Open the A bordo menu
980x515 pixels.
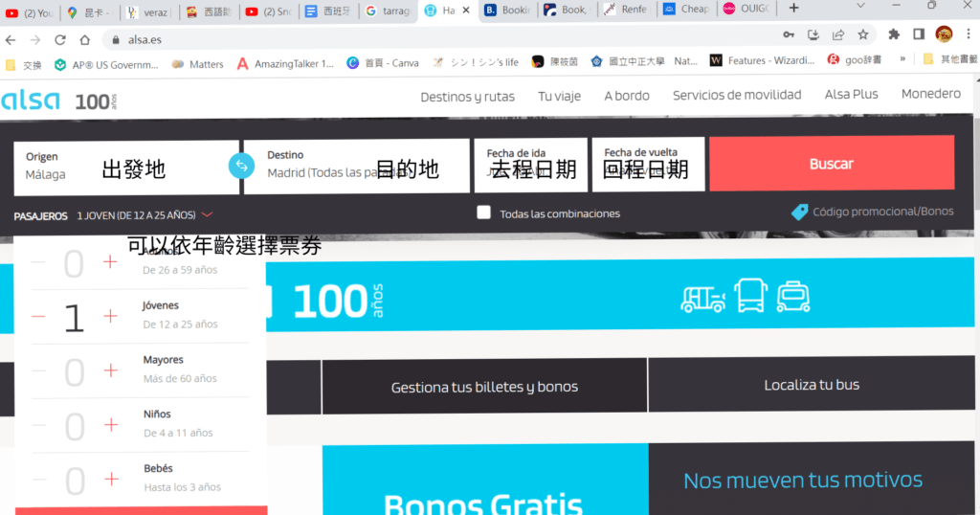pyautogui.click(x=627, y=96)
